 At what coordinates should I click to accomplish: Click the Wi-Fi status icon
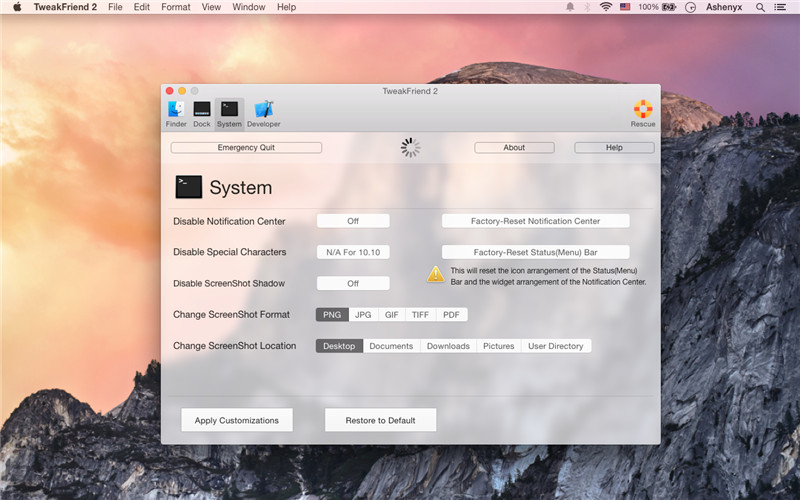point(605,7)
